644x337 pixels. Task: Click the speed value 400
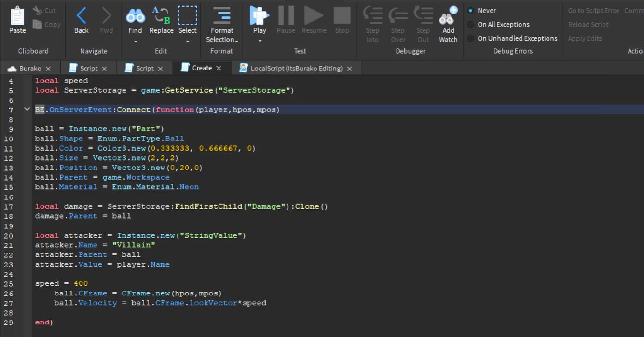(81, 283)
